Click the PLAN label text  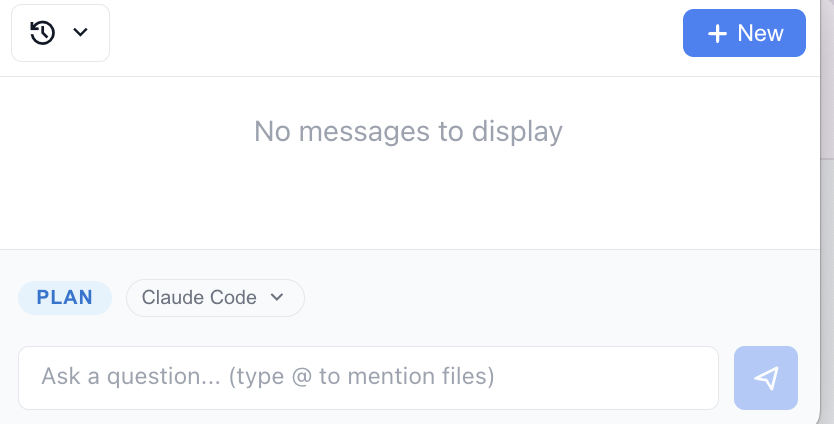[x=65, y=298]
